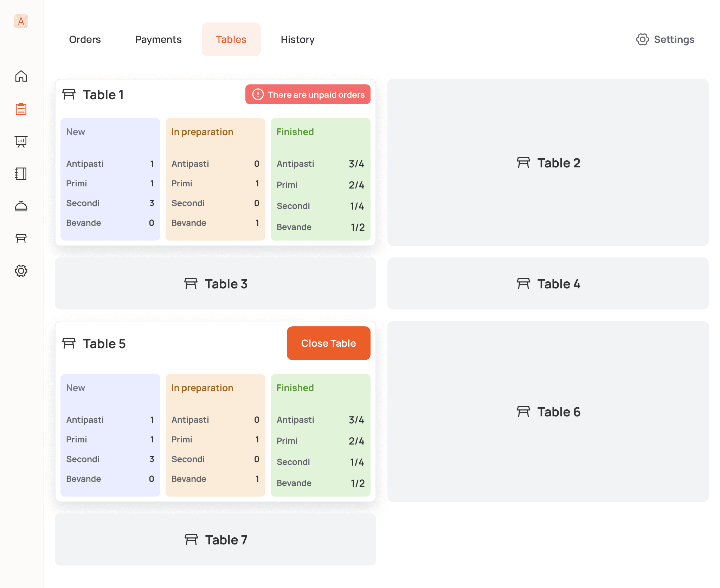This screenshot has height=588, width=720.
Task: Open the presentation chart sidebar icon
Action: coord(21,141)
